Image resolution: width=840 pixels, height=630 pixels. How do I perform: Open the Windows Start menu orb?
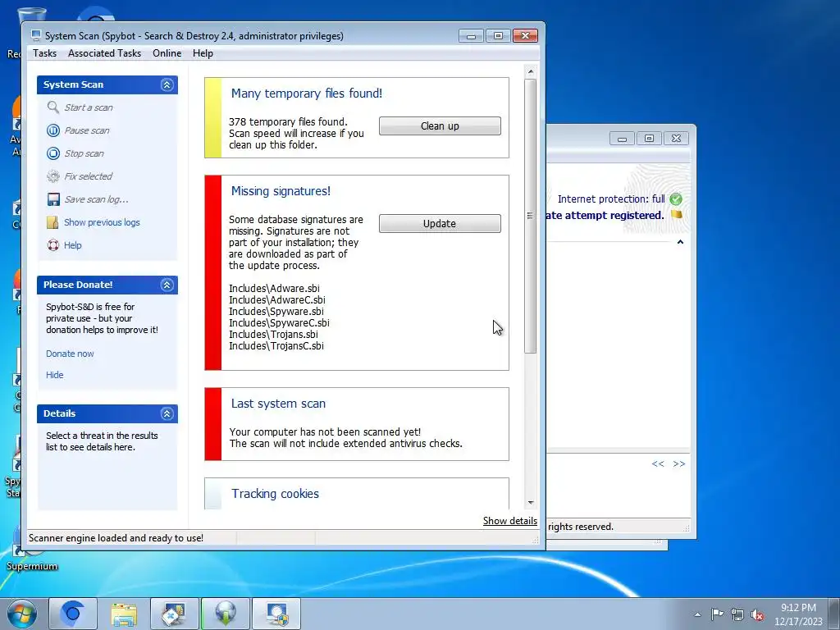point(22,614)
